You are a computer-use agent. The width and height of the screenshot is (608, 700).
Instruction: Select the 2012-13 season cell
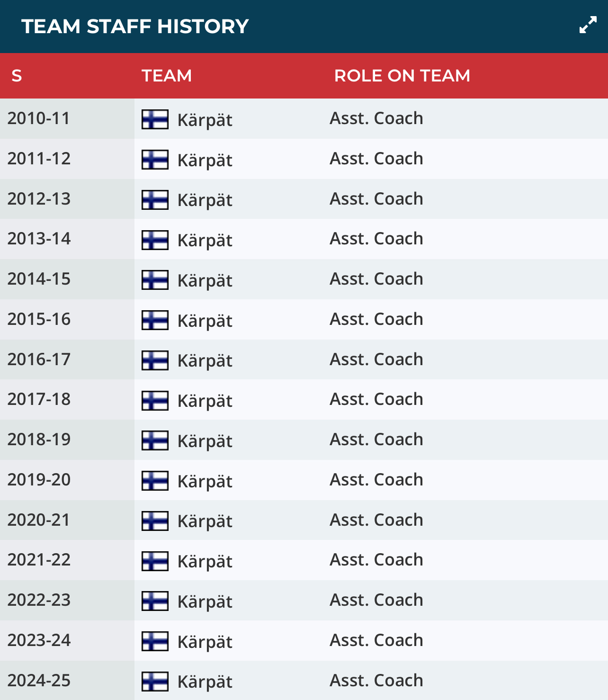[39, 199]
